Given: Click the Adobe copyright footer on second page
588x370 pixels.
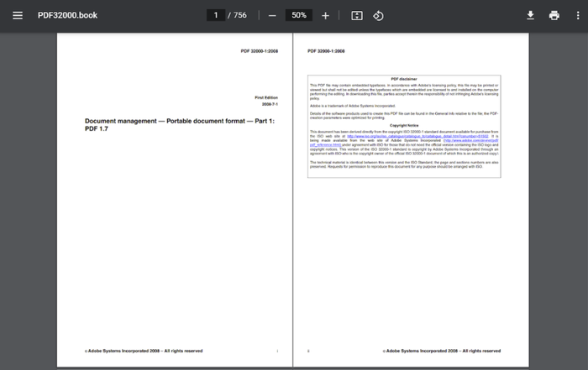Looking at the screenshot, I should coord(442,351).
